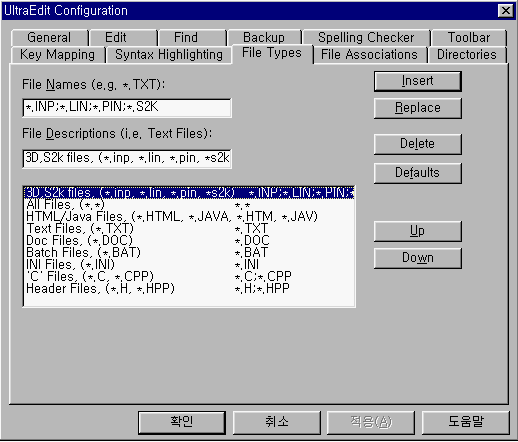Select the Batch Files (*.BAT) entry

click(x=189, y=253)
